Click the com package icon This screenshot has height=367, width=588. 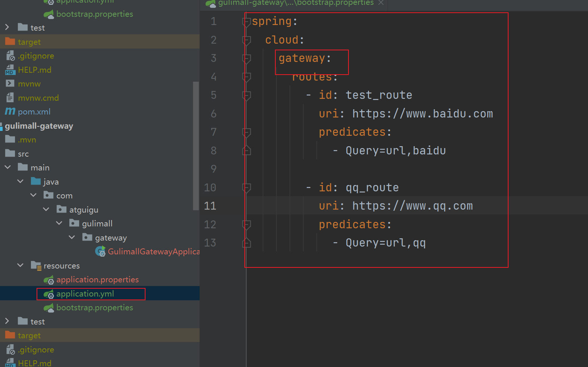49,195
